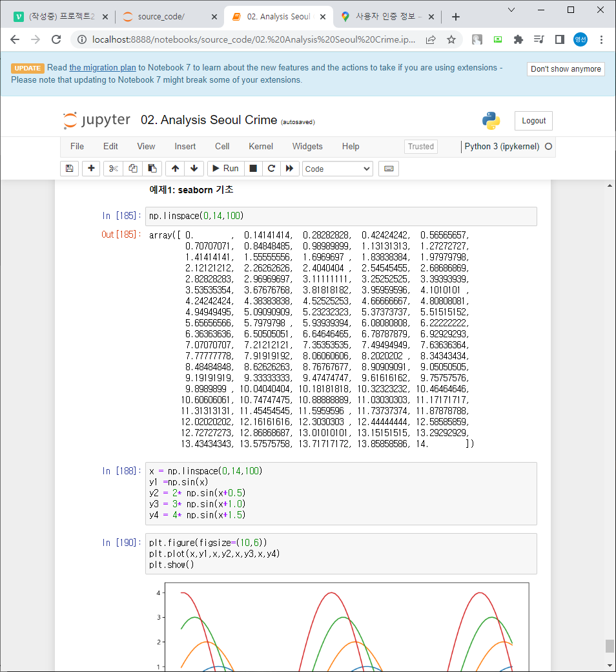Close the source_code/ tab
The height and width of the screenshot is (672, 616).
point(214,17)
